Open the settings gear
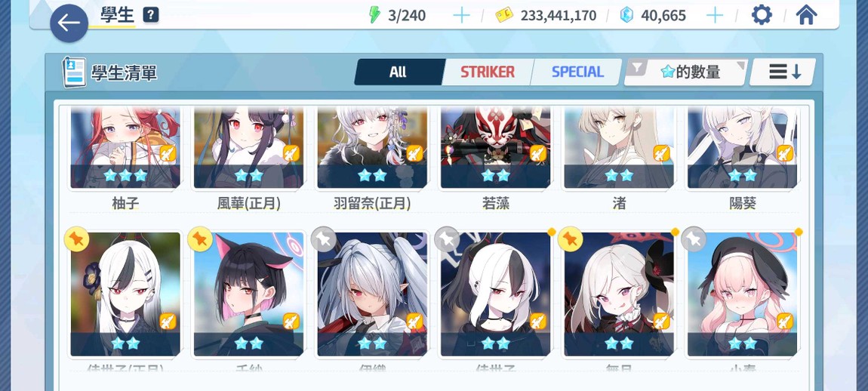The height and width of the screenshot is (391, 868). tap(762, 15)
